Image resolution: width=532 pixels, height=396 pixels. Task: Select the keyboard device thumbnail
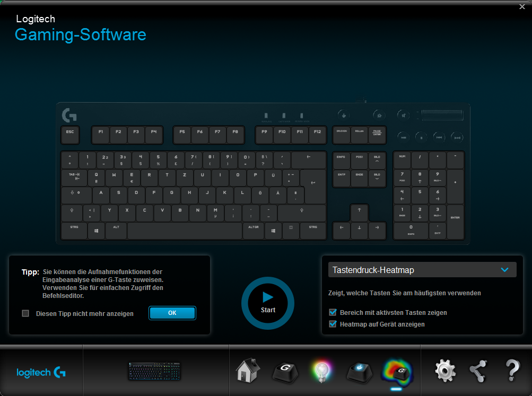[154, 371]
